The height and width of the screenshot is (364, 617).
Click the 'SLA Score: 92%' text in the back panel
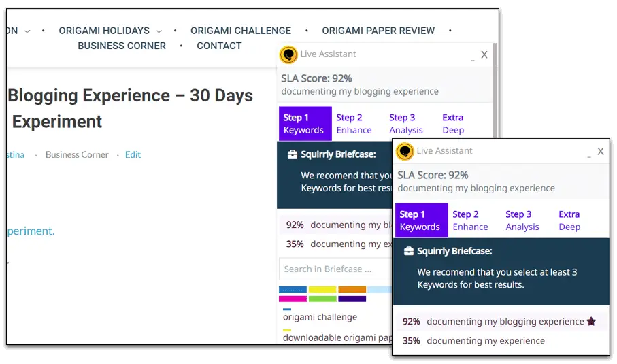point(316,78)
